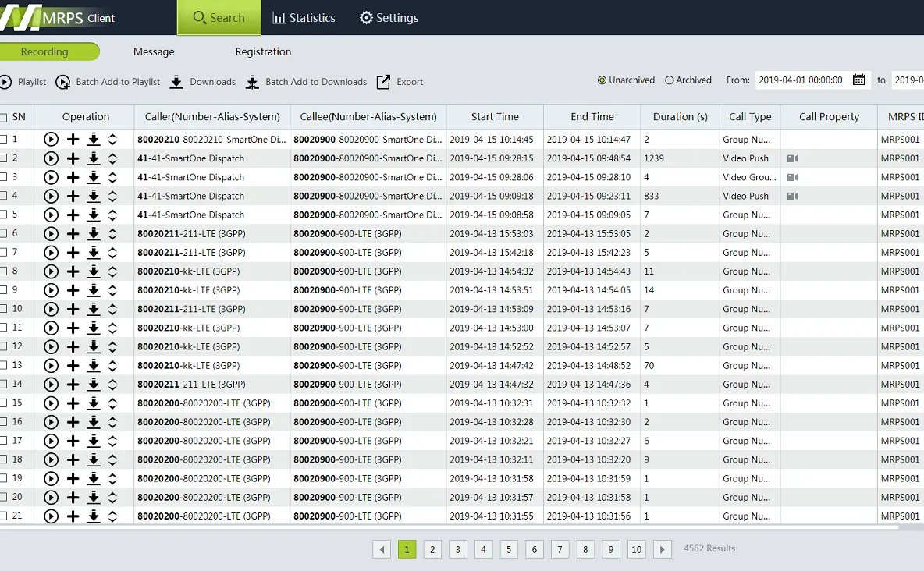Viewport: 924px width, 571px height.
Task: Open Export using the export icon
Action: coord(382,81)
